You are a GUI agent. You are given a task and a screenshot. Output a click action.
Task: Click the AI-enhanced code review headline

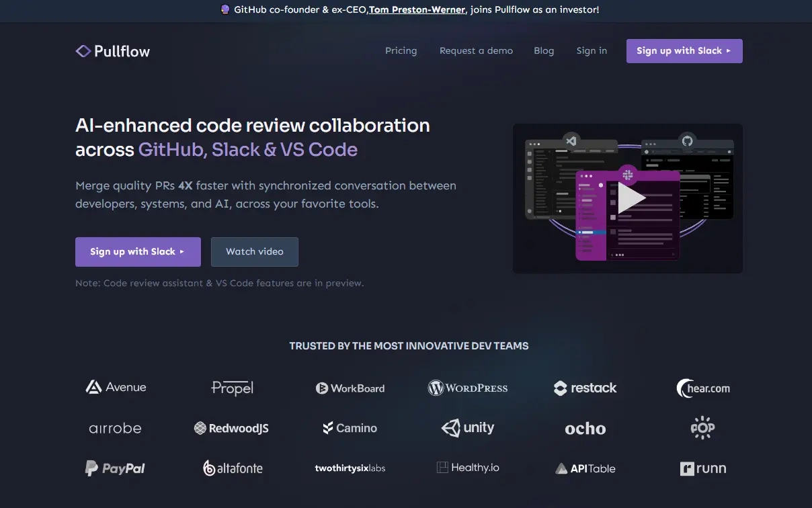pyautogui.click(x=253, y=137)
